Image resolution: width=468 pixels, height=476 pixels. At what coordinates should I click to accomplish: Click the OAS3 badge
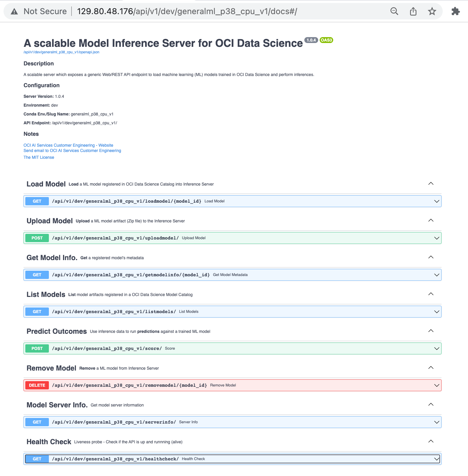point(326,40)
